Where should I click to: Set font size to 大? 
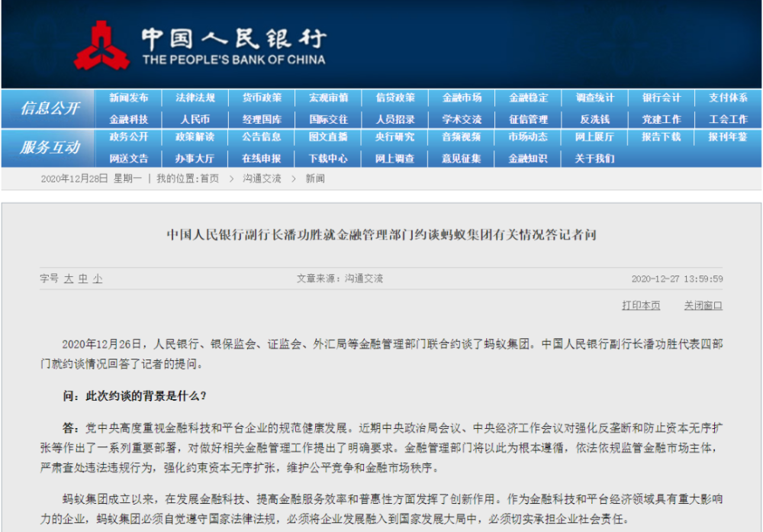[x=69, y=279]
